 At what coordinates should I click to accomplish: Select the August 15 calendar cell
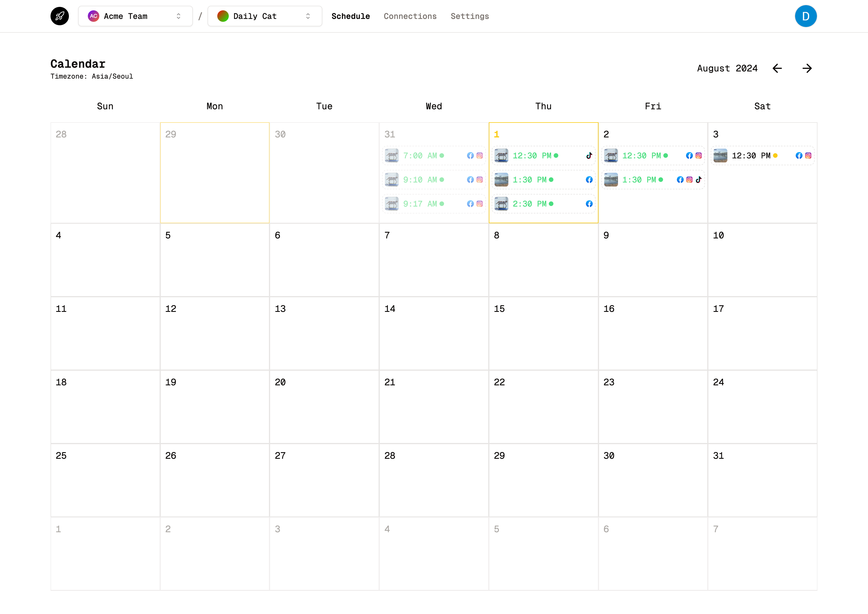[x=543, y=333]
